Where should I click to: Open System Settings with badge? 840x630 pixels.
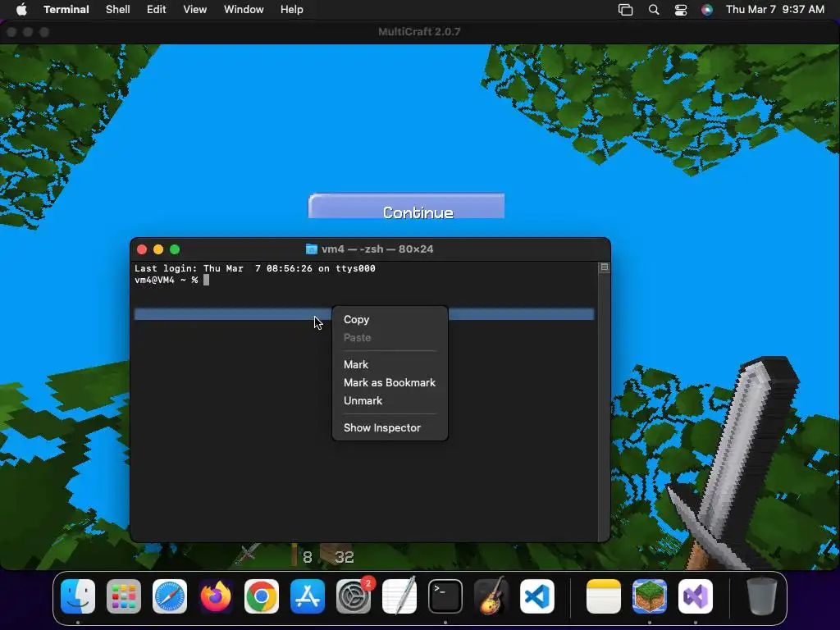354,596
